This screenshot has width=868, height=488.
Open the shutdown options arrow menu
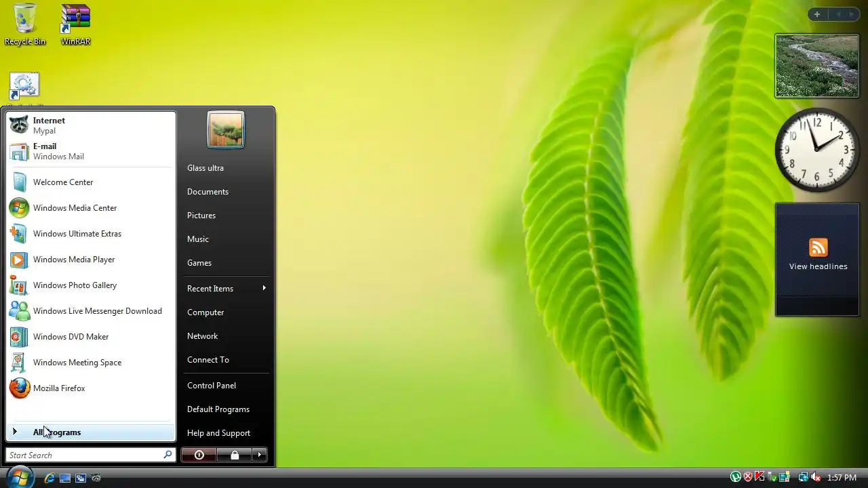coord(260,455)
